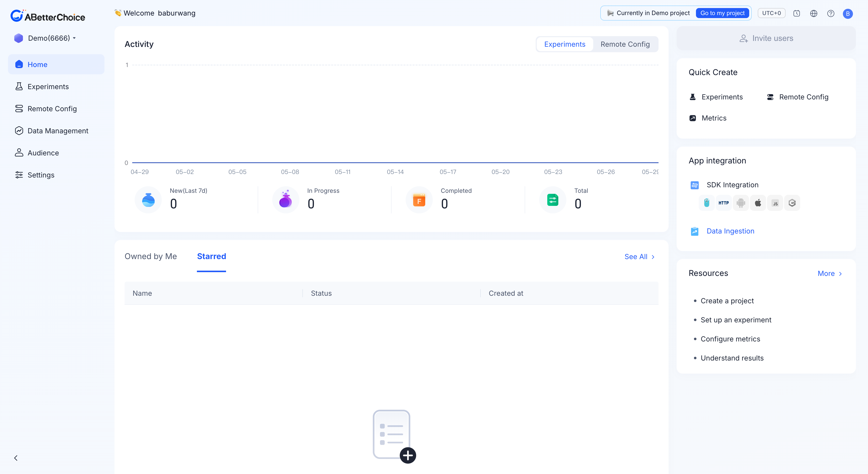Screen dimensions: 868x474
Task: Click the 05-26 date on chart axis
Action: tap(606, 172)
